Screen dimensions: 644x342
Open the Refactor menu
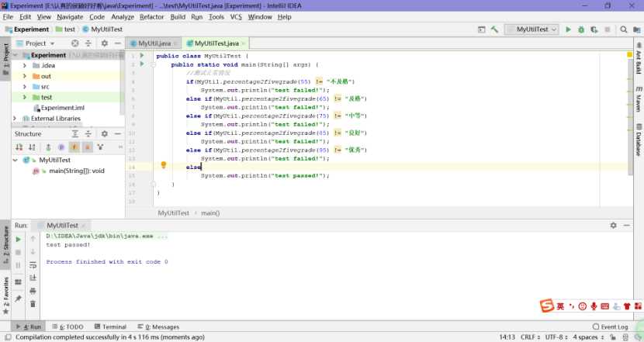[151, 17]
